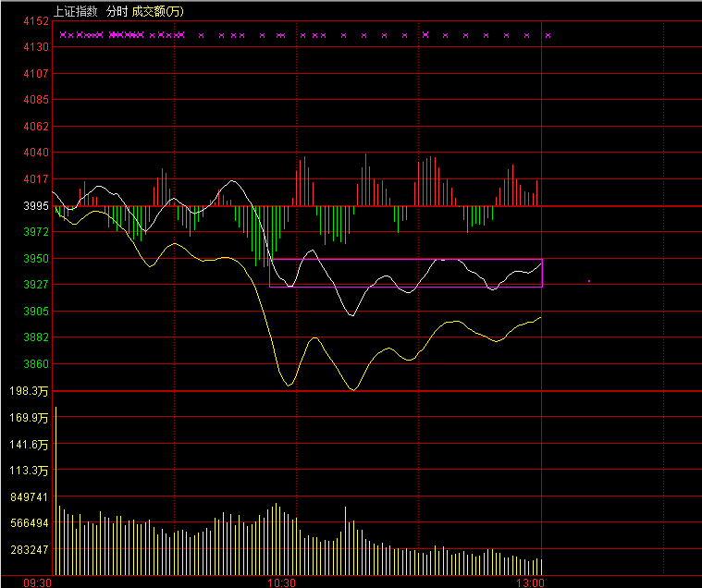
Task: Click the tallest yellow volume bar at open
Action: [x=55, y=490]
